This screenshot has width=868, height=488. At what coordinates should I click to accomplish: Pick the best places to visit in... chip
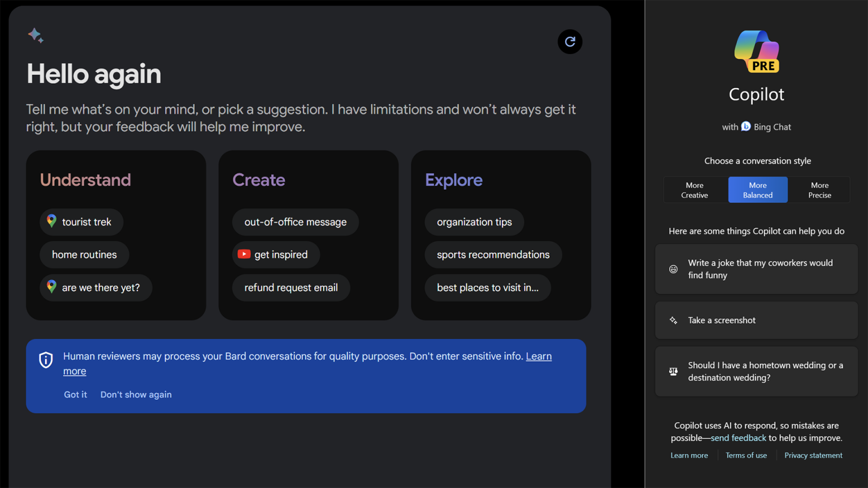(x=488, y=287)
